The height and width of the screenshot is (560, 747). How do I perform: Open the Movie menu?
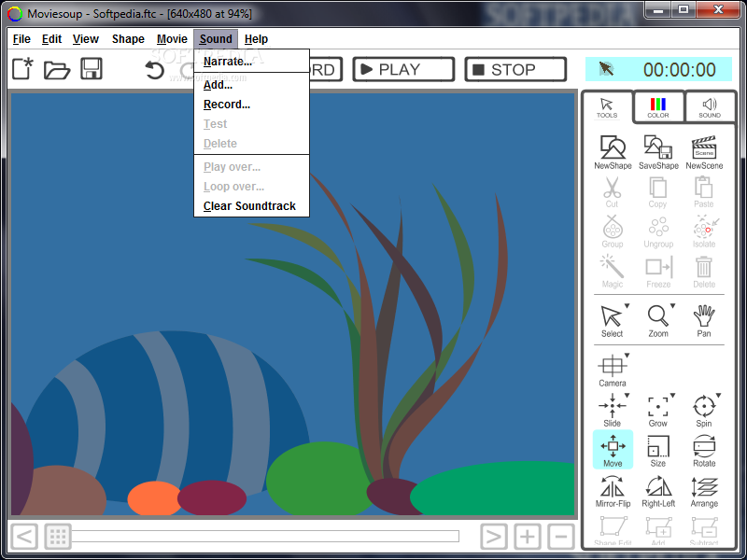pos(172,39)
